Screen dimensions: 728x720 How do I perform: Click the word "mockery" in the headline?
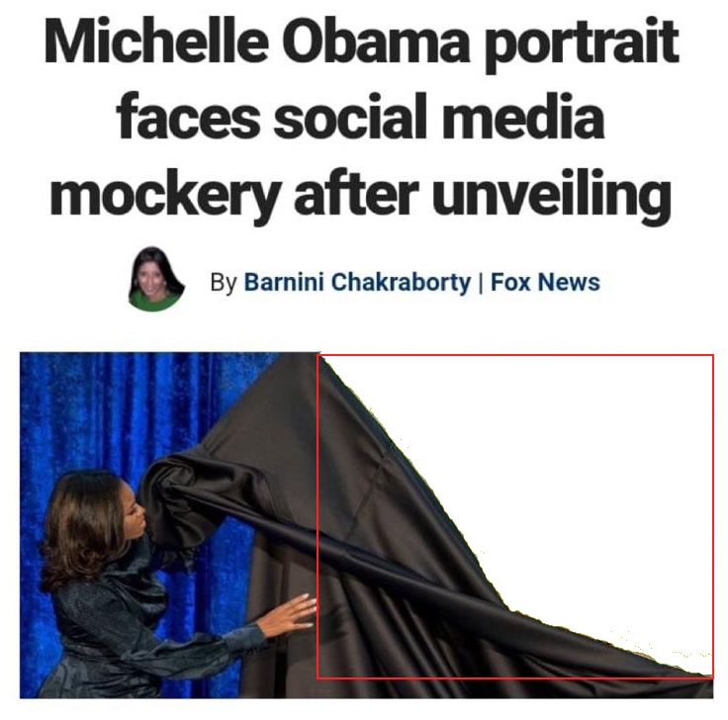[x=165, y=195]
